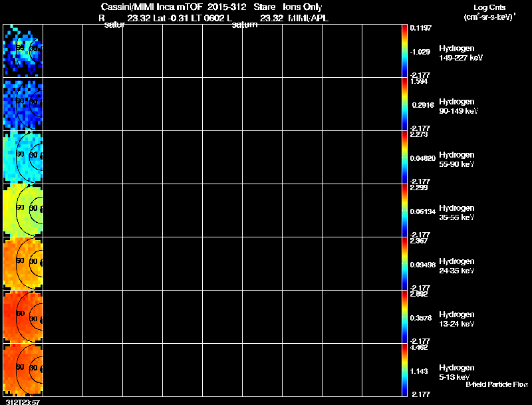The width and height of the screenshot is (532, 405).
Task: Click the 'MIMI/APL' credit text
Action: pyautogui.click(x=308, y=19)
